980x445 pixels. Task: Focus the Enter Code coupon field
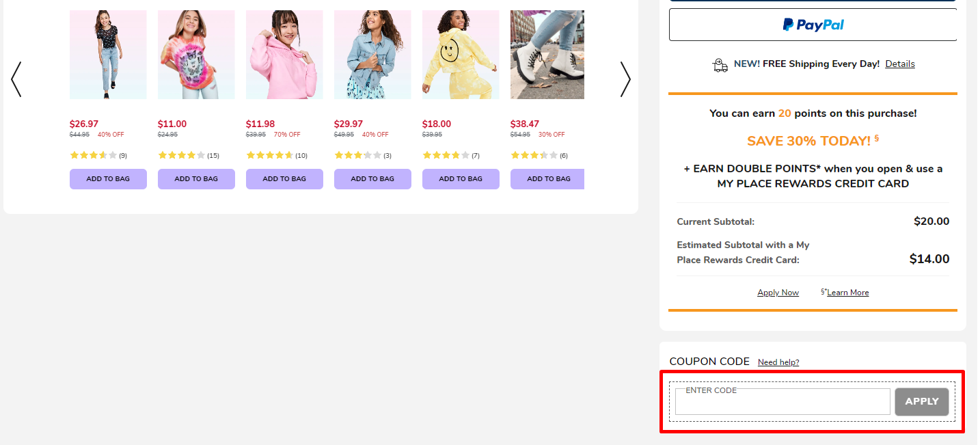[x=782, y=402]
